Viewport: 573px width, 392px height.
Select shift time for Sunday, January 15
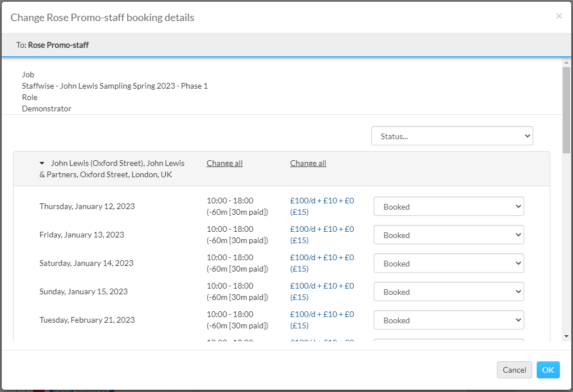pyautogui.click(x=237, y=291)
